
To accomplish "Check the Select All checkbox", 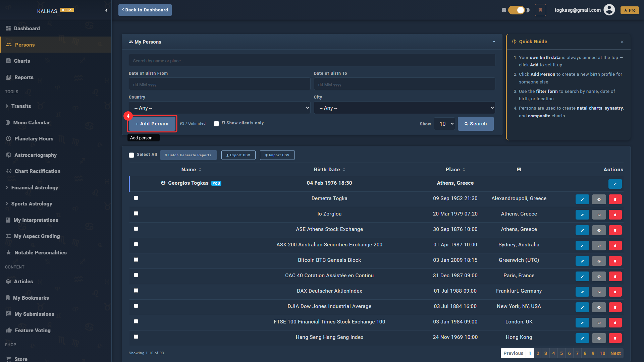I will coord(131,155).
